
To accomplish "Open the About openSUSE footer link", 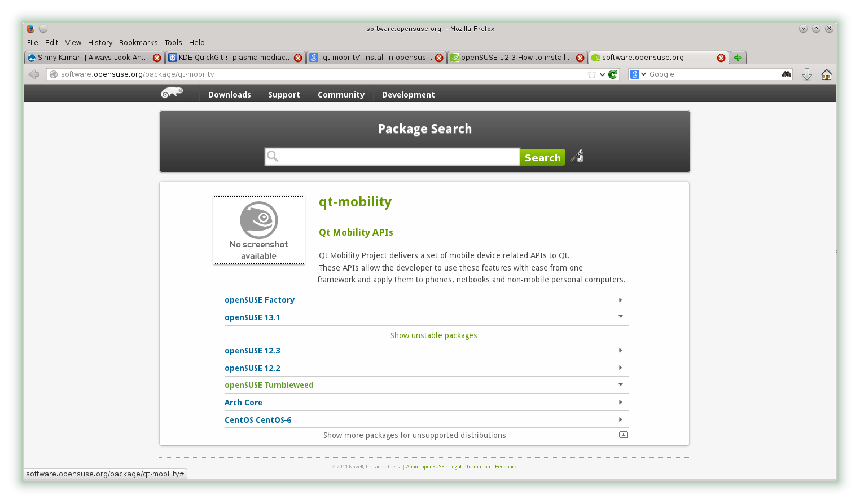I will (425, 467).
